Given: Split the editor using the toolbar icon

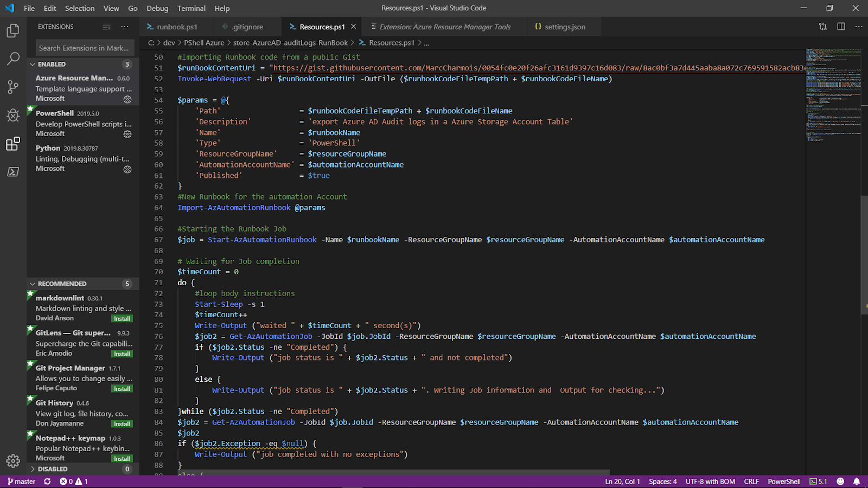Looking at the screenshot, I should [841, 26].
